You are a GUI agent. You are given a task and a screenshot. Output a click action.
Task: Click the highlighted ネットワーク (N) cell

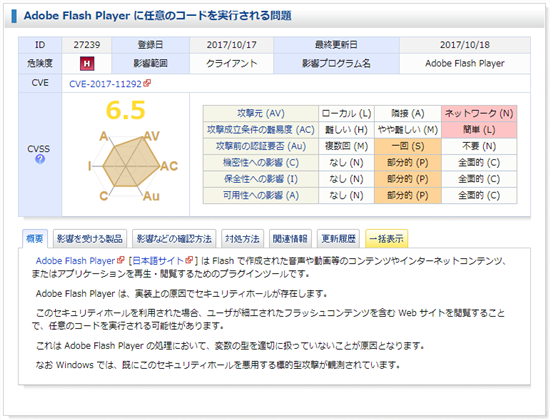click(479, 113)
